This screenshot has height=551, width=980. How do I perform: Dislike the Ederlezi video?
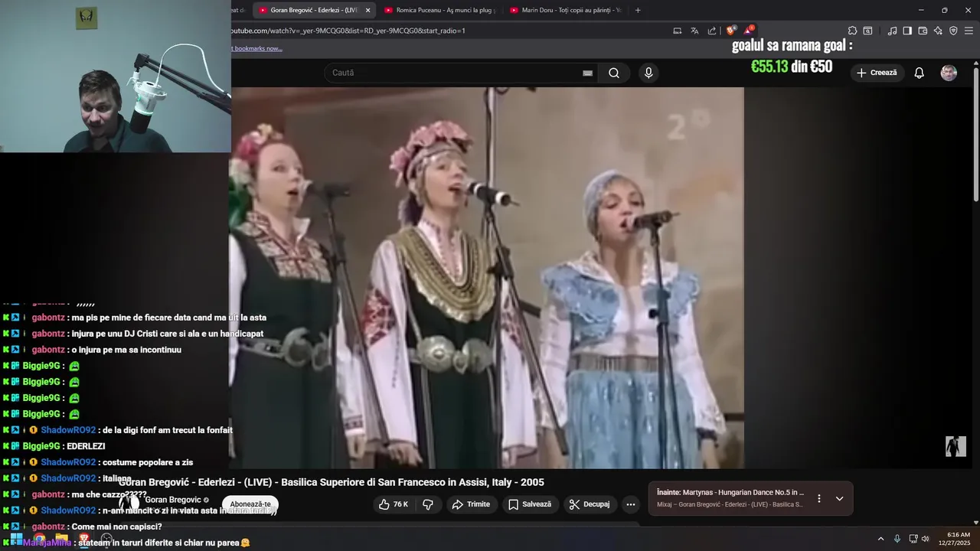click(x=428, y=504)
